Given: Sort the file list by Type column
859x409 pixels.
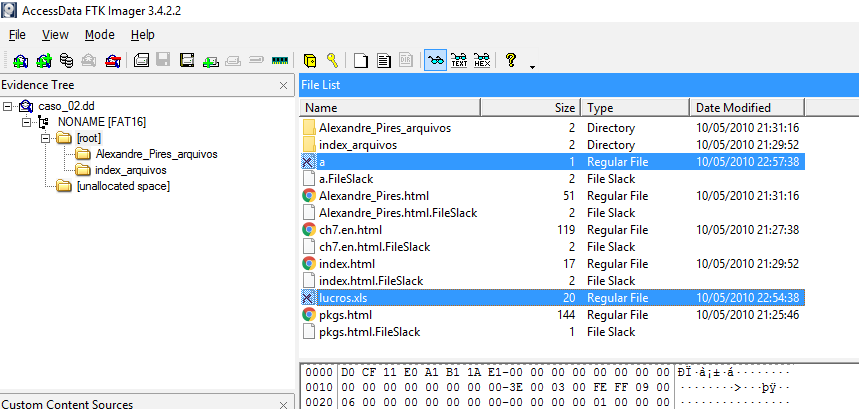Looking at the screenshot, I should point(635,107).
